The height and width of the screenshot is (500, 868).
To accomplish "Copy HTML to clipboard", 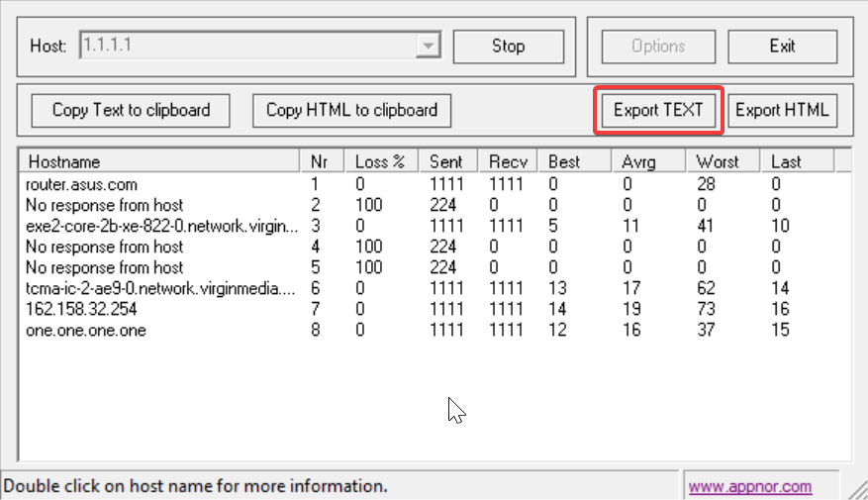I will pyautogui.click(x=351, y=110).
